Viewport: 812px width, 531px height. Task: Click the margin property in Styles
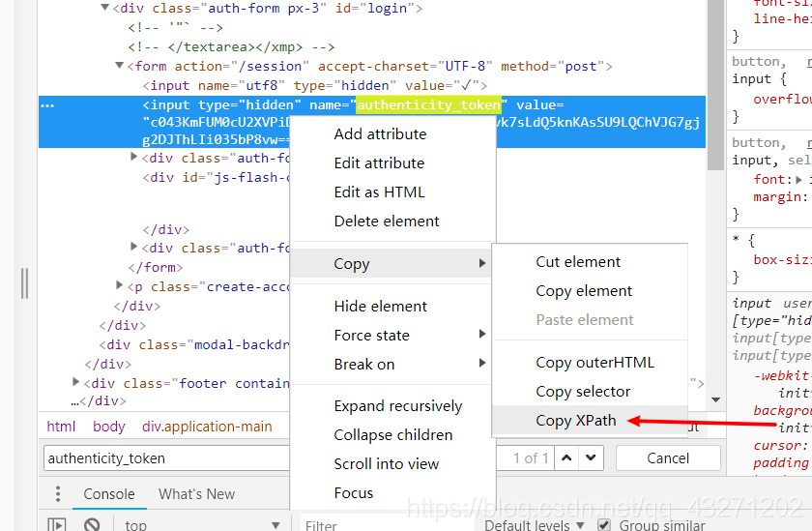point(780,197)
